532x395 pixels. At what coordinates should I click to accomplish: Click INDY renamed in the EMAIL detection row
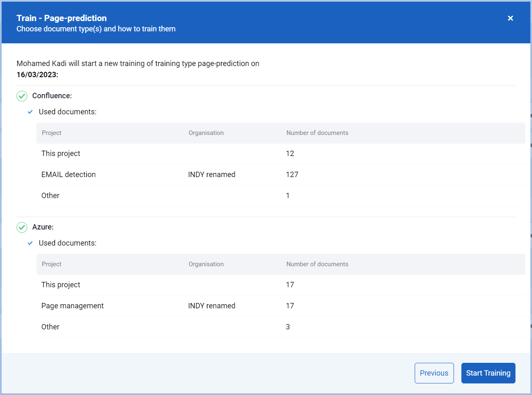point(211,175)
